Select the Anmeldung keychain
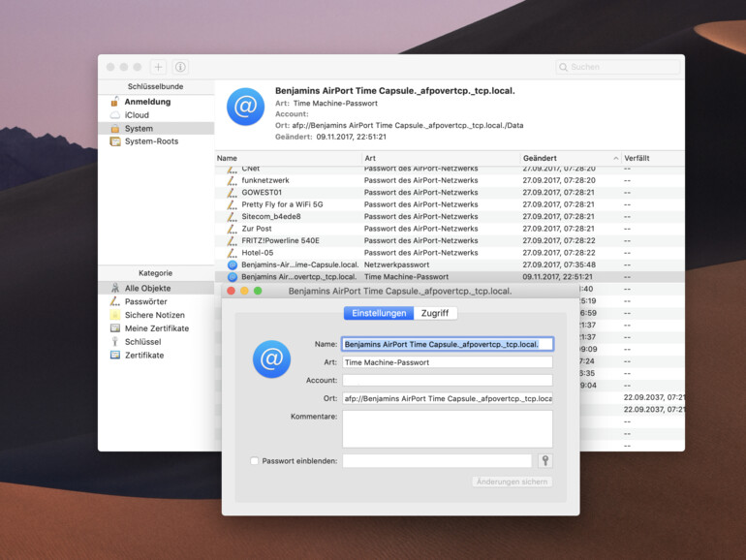The height and width of the screenshot is (560, 746). click(x=147, y=102)
